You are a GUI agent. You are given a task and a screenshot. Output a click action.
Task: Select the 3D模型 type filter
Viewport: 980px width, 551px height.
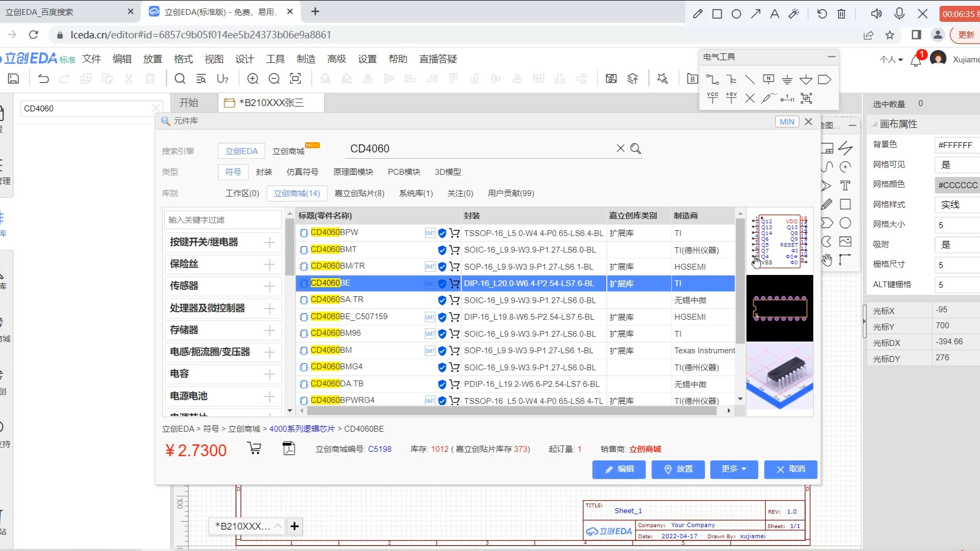(448, 172)
